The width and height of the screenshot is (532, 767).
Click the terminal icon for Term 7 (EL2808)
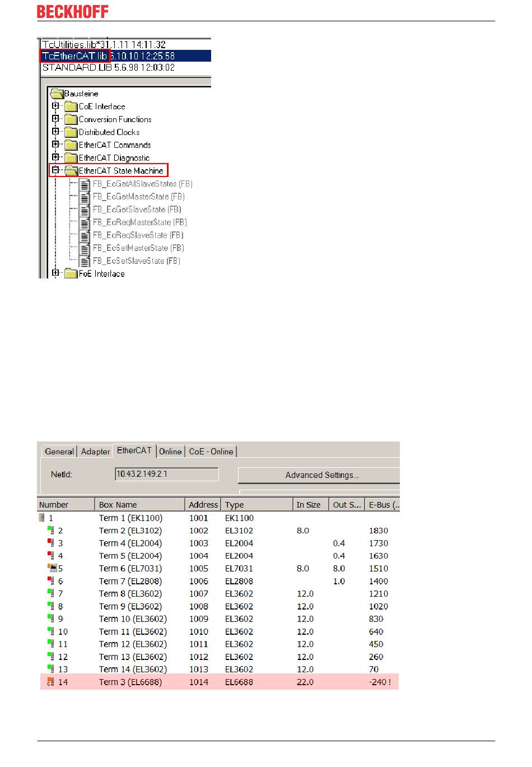click(x=51, y=581)
